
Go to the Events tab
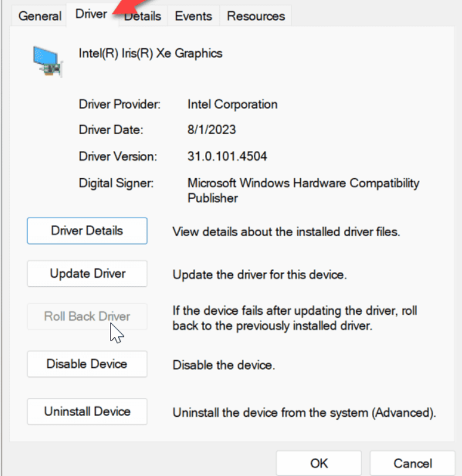[x=193, y=16]
